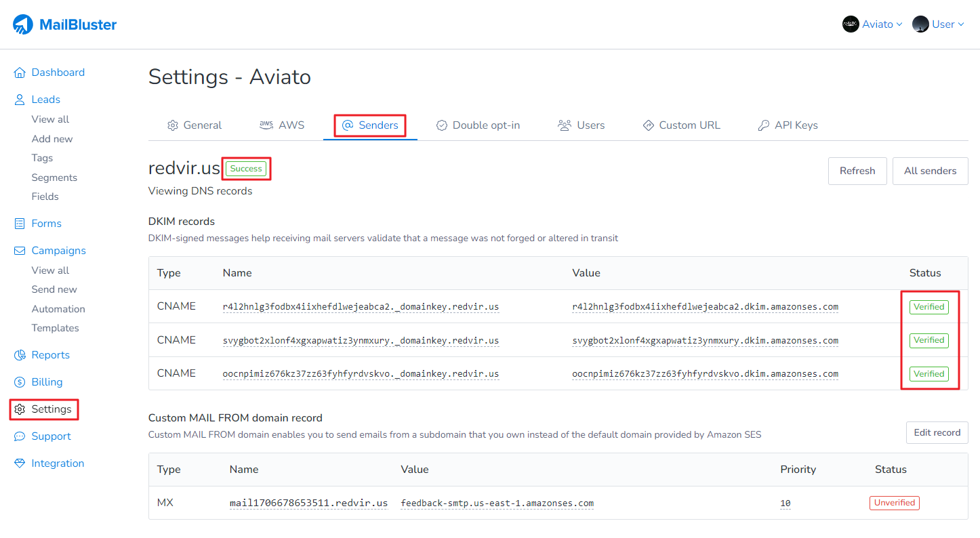Click the MailBluster logo icon

coord(23,25)
